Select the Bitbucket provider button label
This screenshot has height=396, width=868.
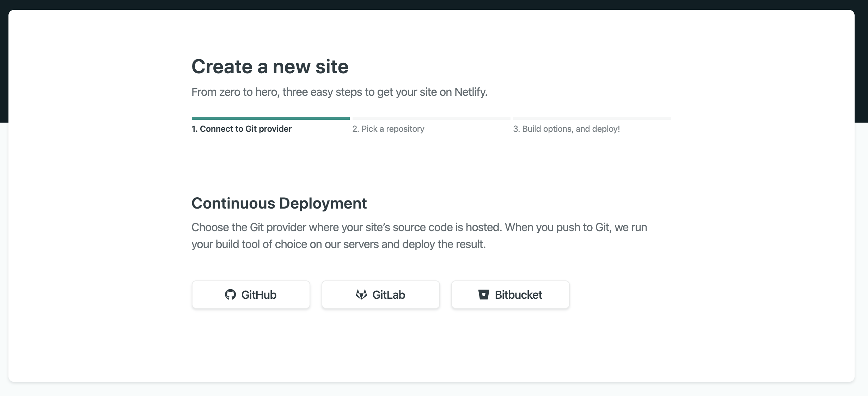(x=519, y=295)
